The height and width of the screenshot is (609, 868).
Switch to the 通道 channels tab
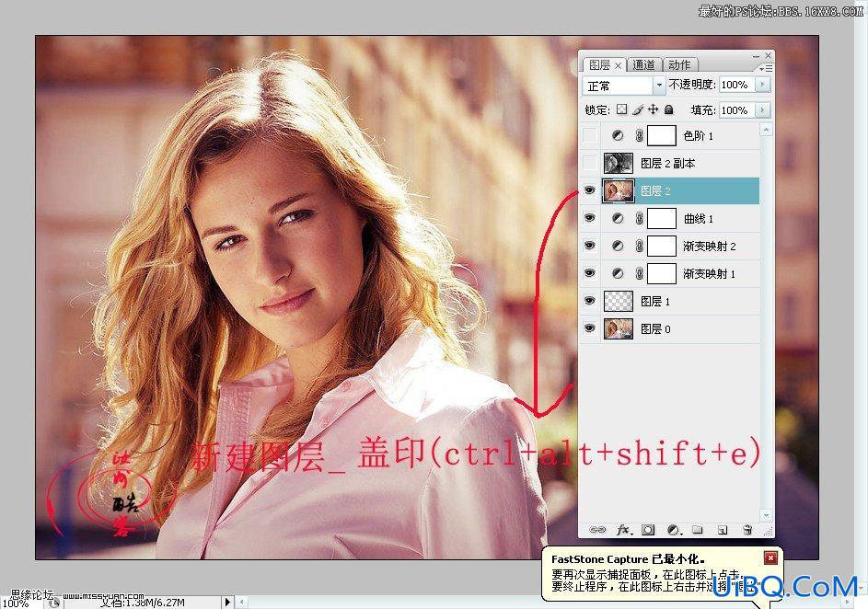click(643, 64)
